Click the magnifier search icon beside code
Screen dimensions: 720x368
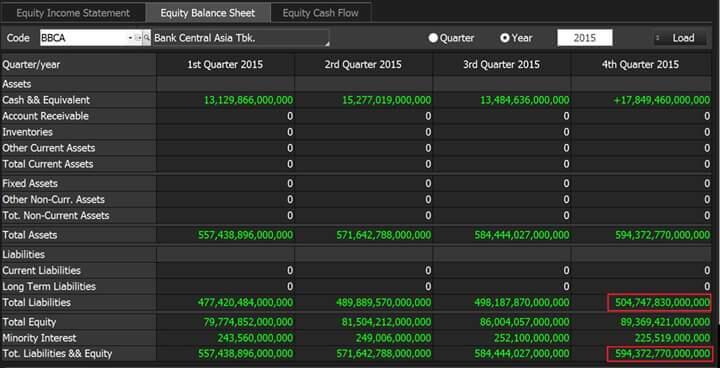coord(146,38)
